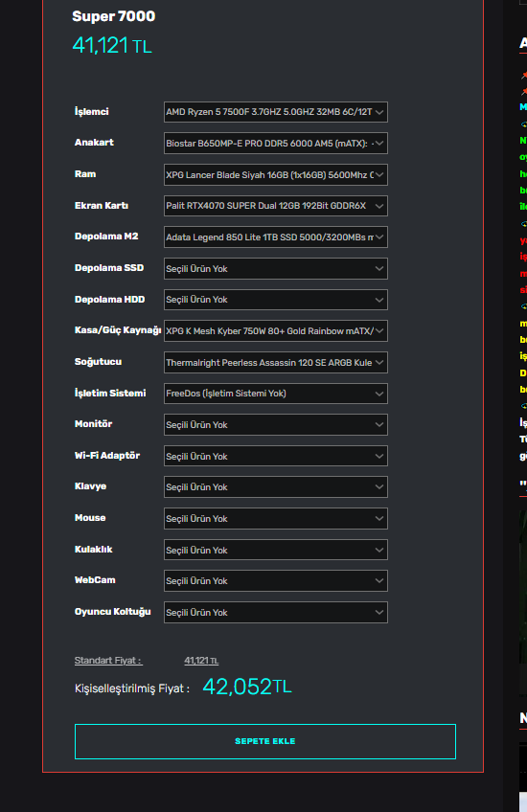Viewport: 527px width, 812px height.
Task: Open the Anakart dropdown showing Biostar B650MP-E PRO
Action: point(276,144)
